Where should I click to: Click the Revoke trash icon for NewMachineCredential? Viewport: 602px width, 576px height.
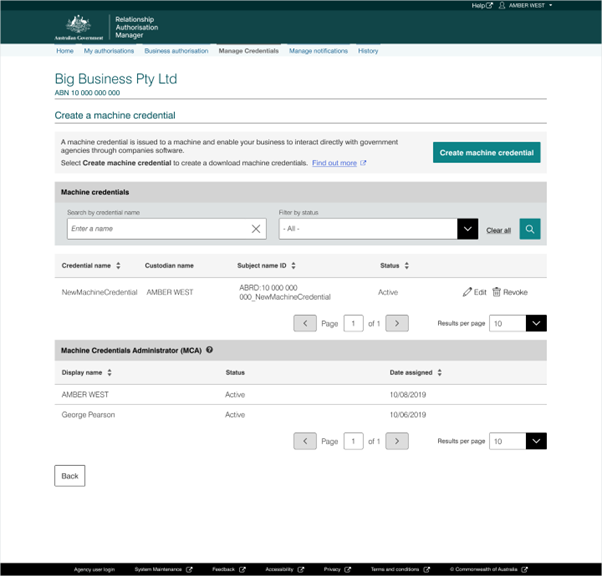(x=496, y=292)
